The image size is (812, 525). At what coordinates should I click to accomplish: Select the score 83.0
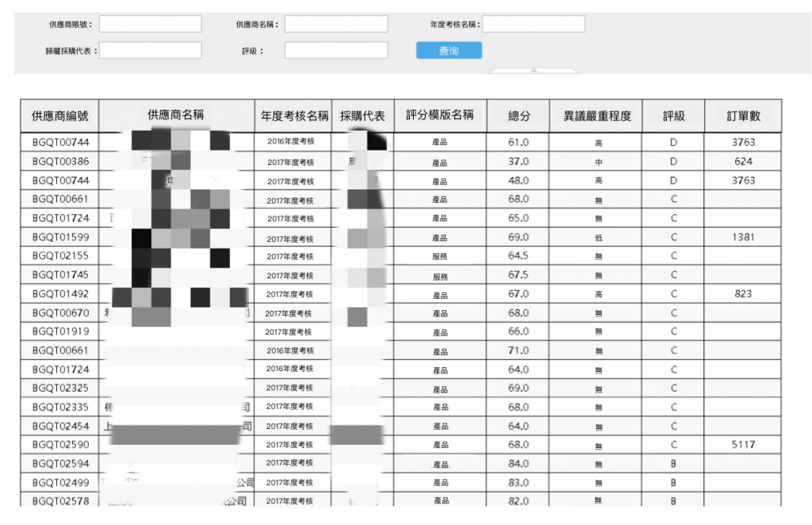(519, 482)
